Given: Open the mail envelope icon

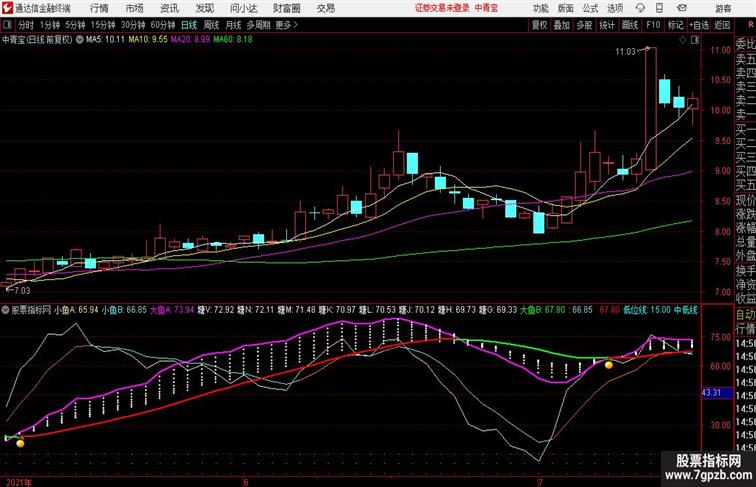Looking at the screenshot, I should pyautogui.click(x=682, y=8).
